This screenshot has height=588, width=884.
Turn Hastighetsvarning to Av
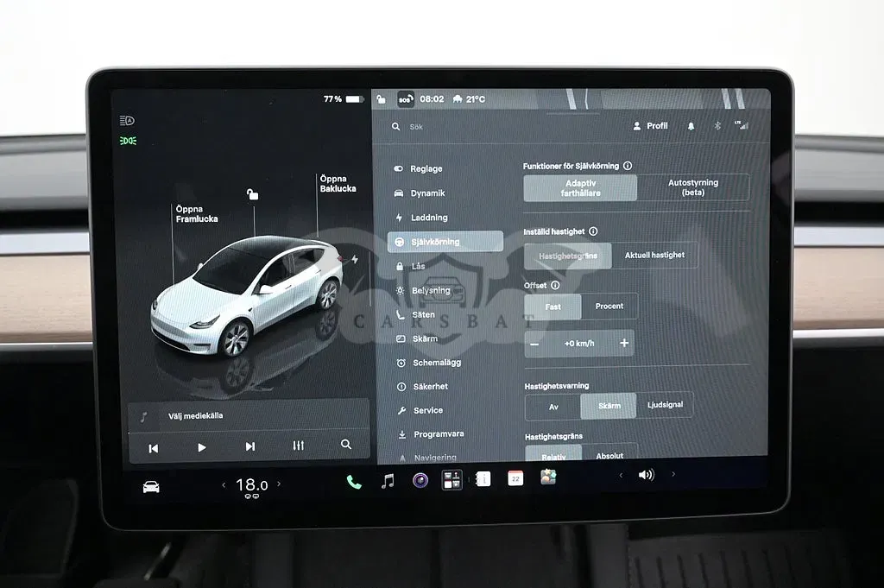tap(553, 407)
